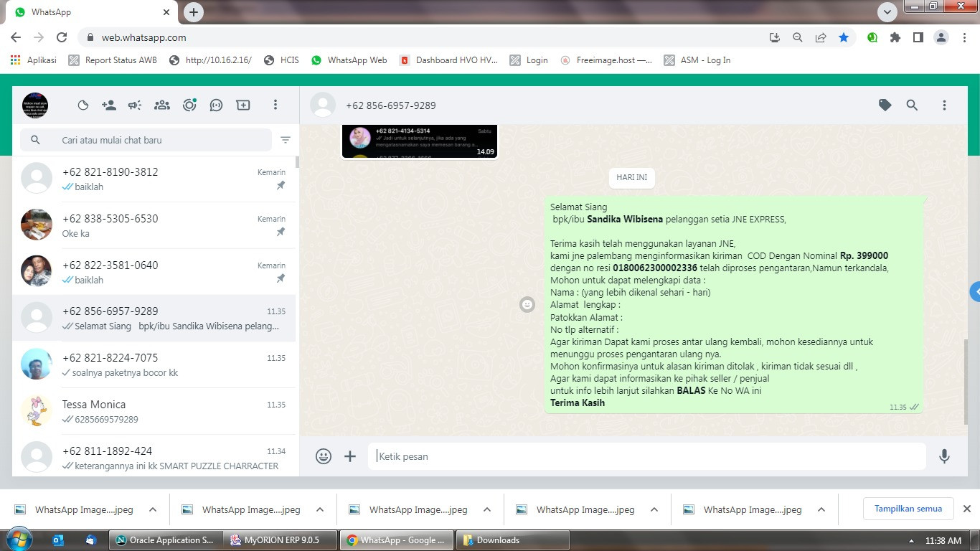Reload the WhatsApp Web page
The width and height of the screenshot is (980, 551).
click(x=62, y=37)
